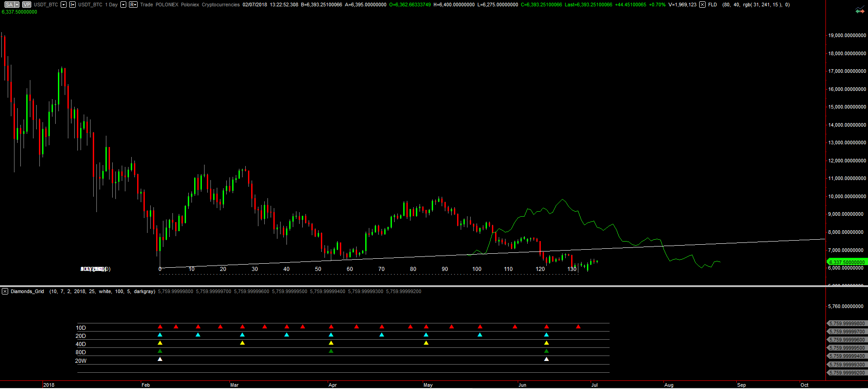Screen dimensions: 868x389
Task: Click the 2018 year label on time axis
Action: point(49,385)
